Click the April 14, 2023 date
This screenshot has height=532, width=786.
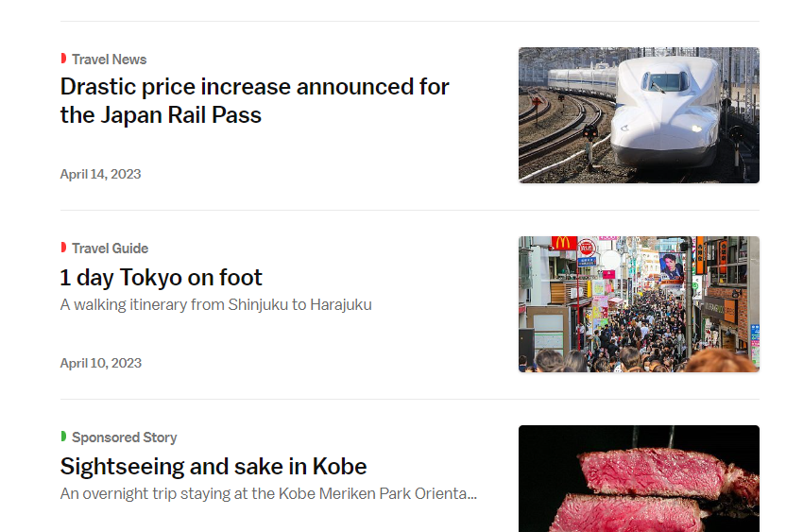pyautogui.click(x=100, y=174)
